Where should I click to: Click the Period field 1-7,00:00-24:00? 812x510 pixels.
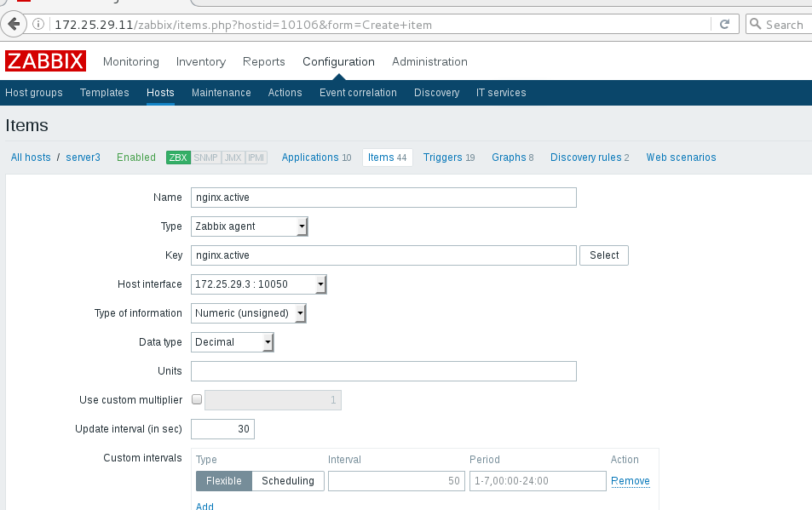(x=538, y=481)
